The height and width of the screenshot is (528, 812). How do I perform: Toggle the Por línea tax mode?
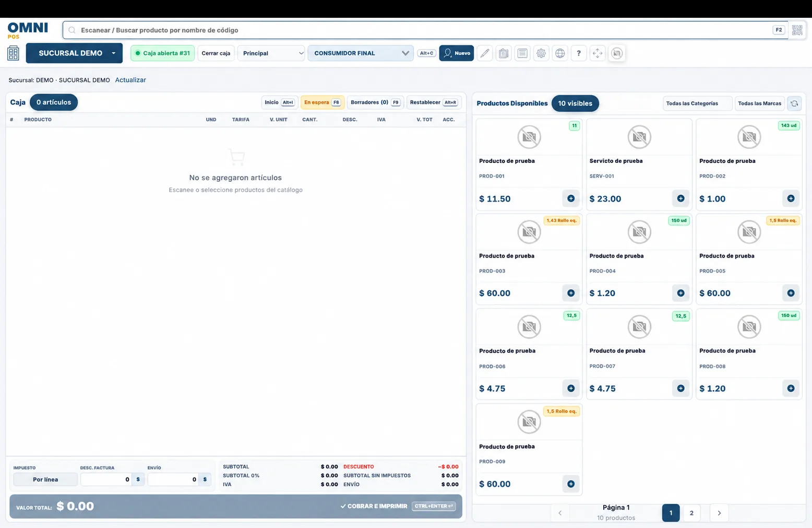pyautogui.click(x=45, y=479)
